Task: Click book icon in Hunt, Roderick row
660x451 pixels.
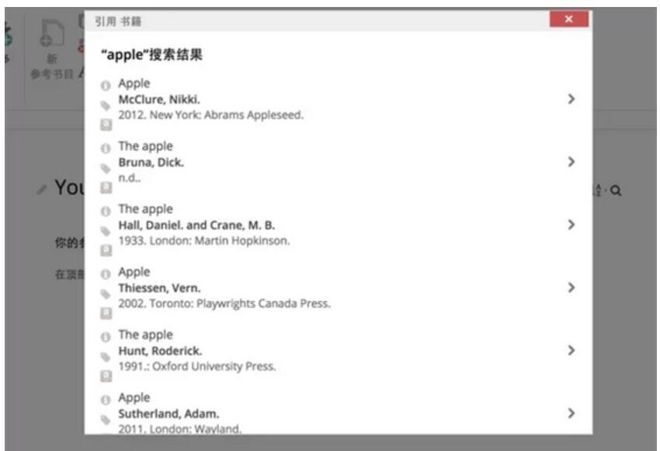Action: pyautogui.click(x=106, y=376)
